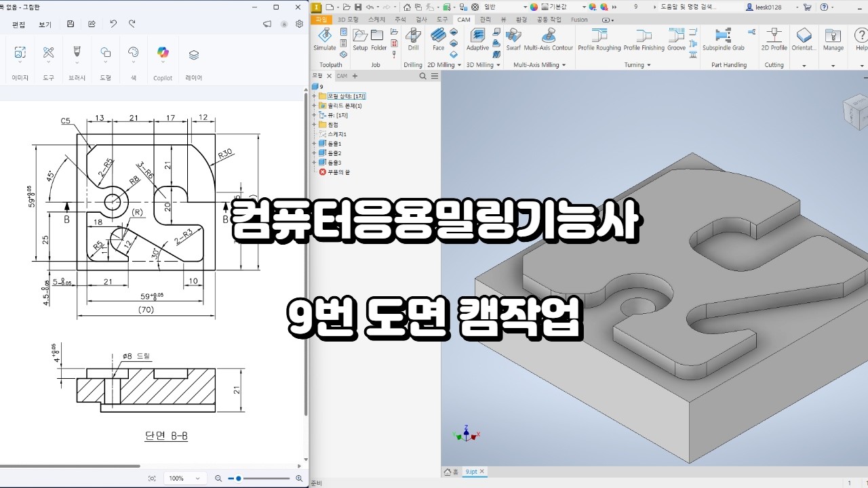Select the Groove turning tool
Image resolution: width=868 pixels, height=488 pixels.
pos(676,39)
